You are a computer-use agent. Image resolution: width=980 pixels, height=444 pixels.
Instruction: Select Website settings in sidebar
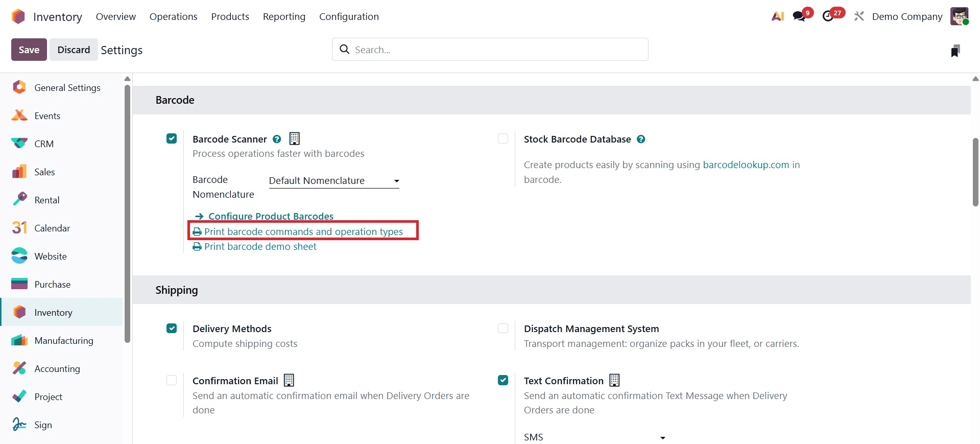pos(61,256)
